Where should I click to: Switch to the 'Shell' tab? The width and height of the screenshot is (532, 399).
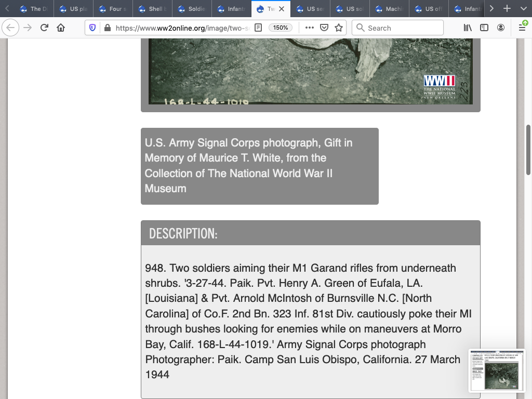click(153, 9)
